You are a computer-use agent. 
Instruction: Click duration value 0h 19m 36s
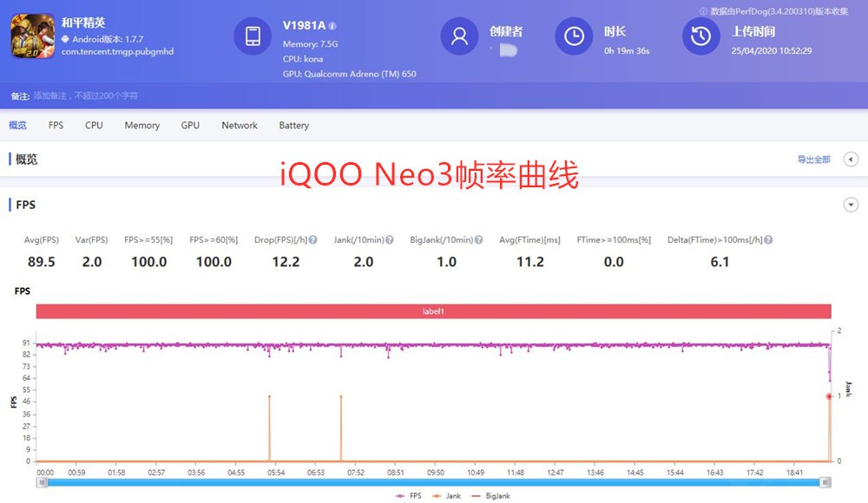click(627, 50)
